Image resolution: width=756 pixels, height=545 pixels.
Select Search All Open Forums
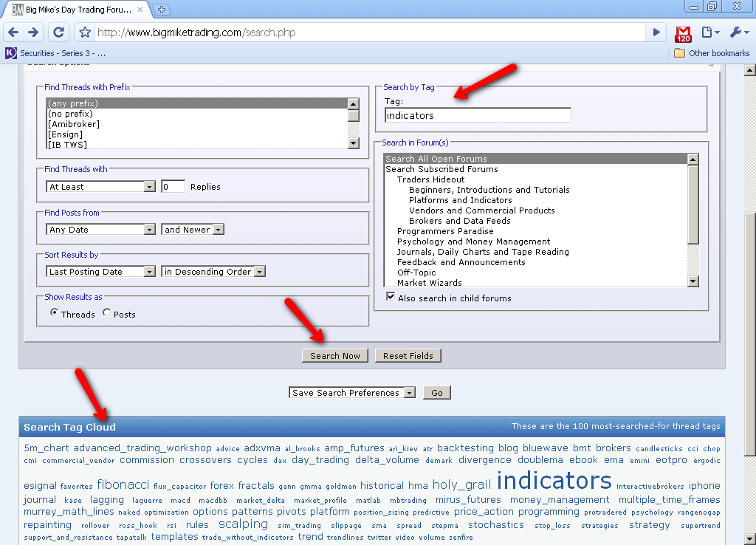click(x=536, y=159)
